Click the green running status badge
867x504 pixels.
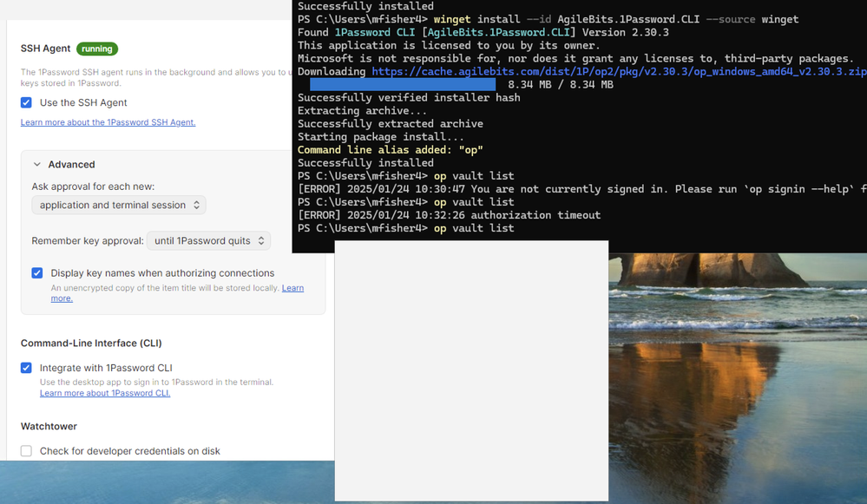coord(97,49)
